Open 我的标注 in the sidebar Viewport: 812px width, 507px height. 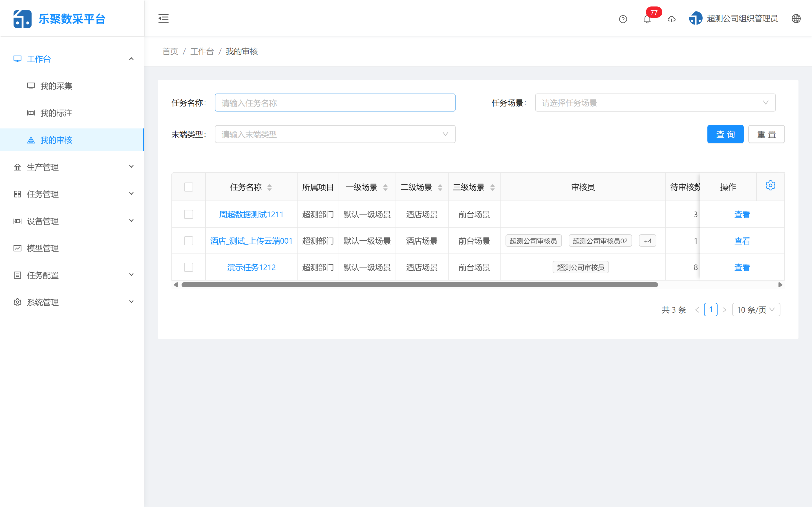coord(56,113)
